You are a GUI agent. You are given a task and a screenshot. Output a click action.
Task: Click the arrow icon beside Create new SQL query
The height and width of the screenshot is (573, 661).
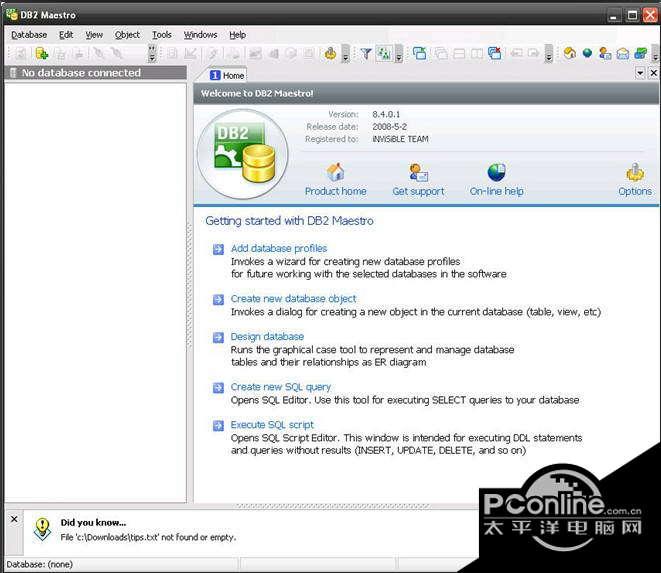(x=218, y=388)
